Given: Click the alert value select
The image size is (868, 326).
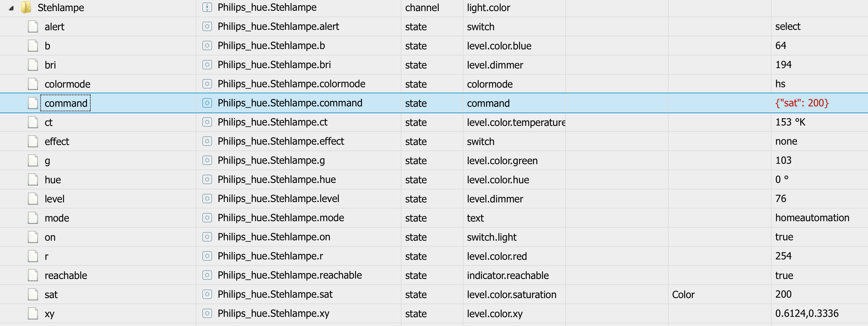Looking at the screenshot, I should [x=788, y=26].
